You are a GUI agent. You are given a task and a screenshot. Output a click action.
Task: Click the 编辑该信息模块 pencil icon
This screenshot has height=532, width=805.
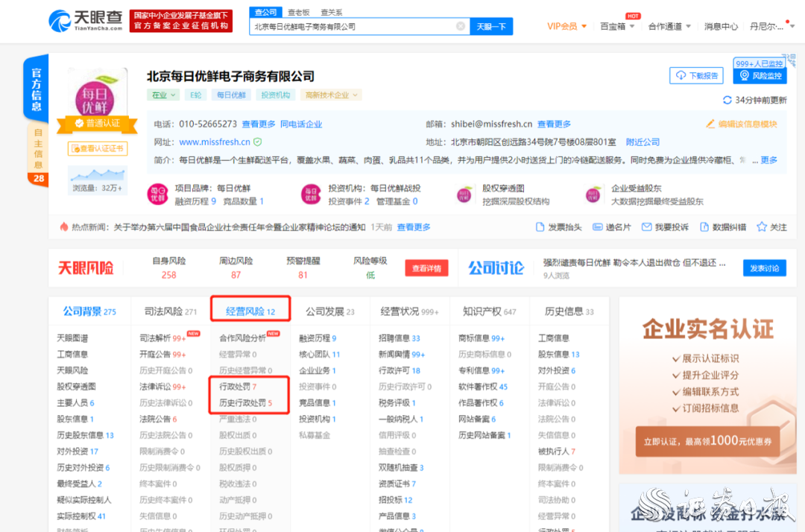[711, 124]
